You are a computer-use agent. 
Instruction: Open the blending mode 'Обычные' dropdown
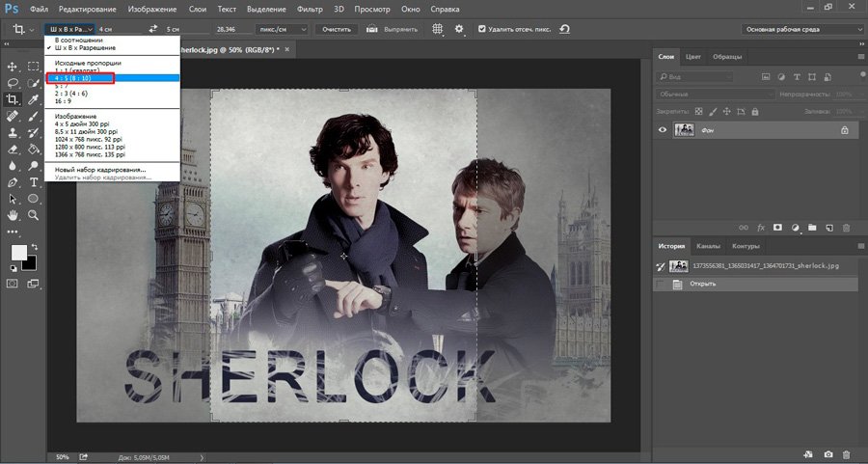click(x=716, y=95)
